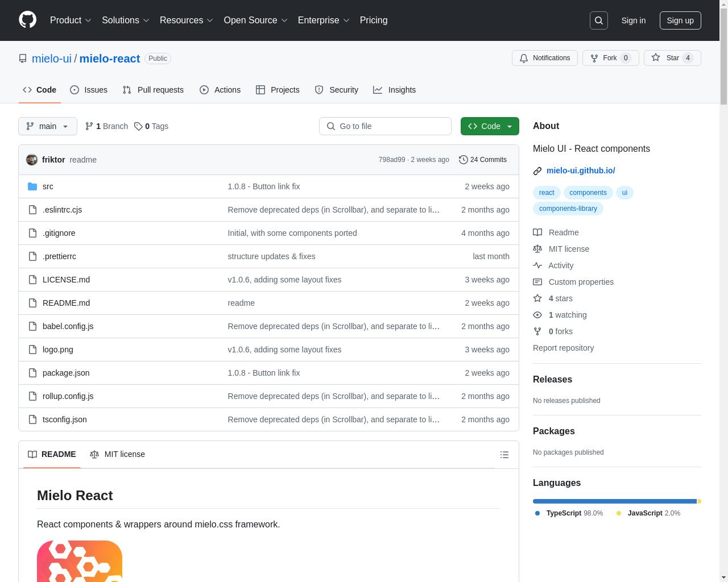Screen dimensions: 728x582
Task: Open the green Code dropdown
Action: pos(490,126)
